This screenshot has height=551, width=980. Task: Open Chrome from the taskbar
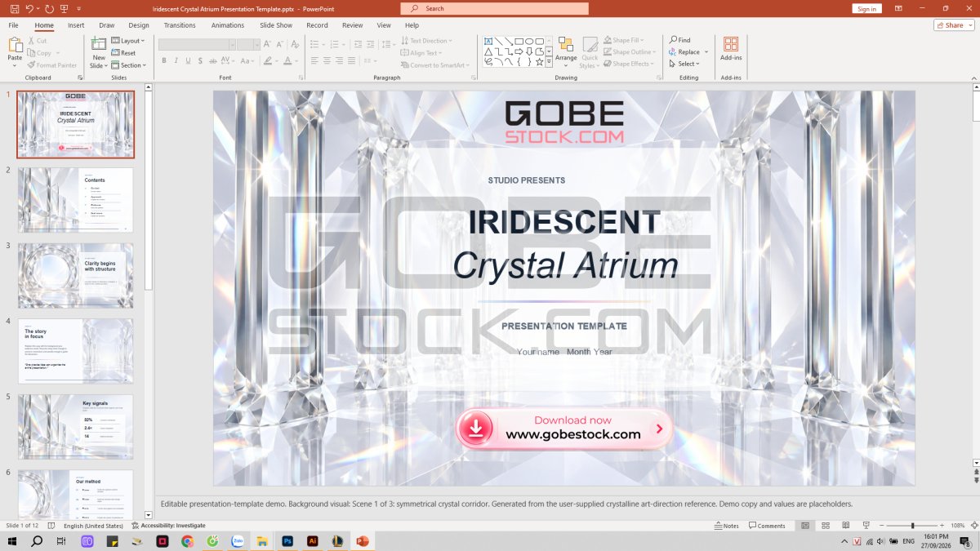(187, 541)
